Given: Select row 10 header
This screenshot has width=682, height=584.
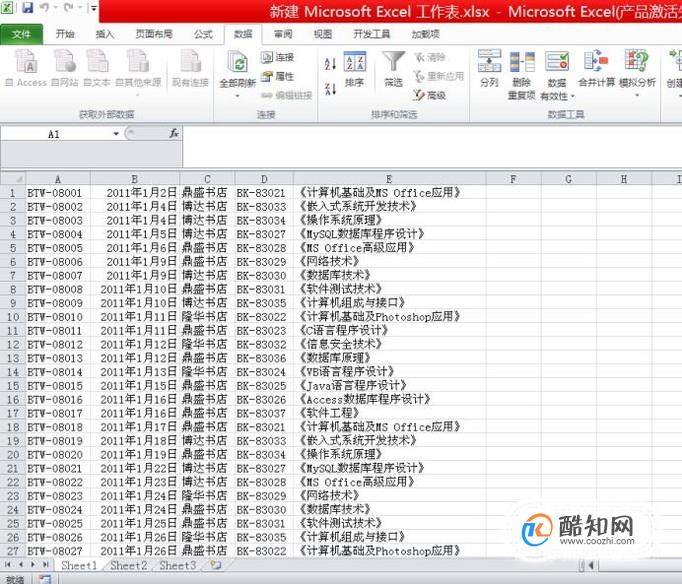Looking at the screenshot, I should (13, 317).
